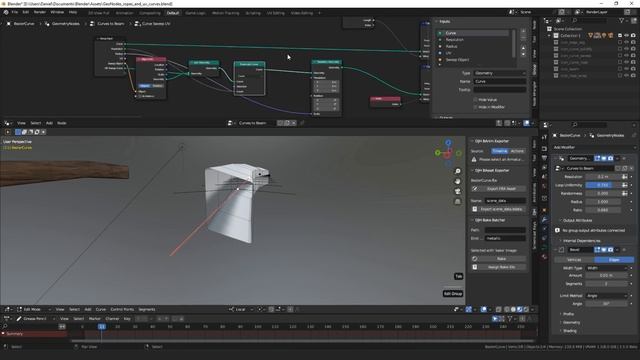Click the first select-mode box icon in viewport header
Image resolution: width=640 pixels, height=360 pixels.
[18, 132]
